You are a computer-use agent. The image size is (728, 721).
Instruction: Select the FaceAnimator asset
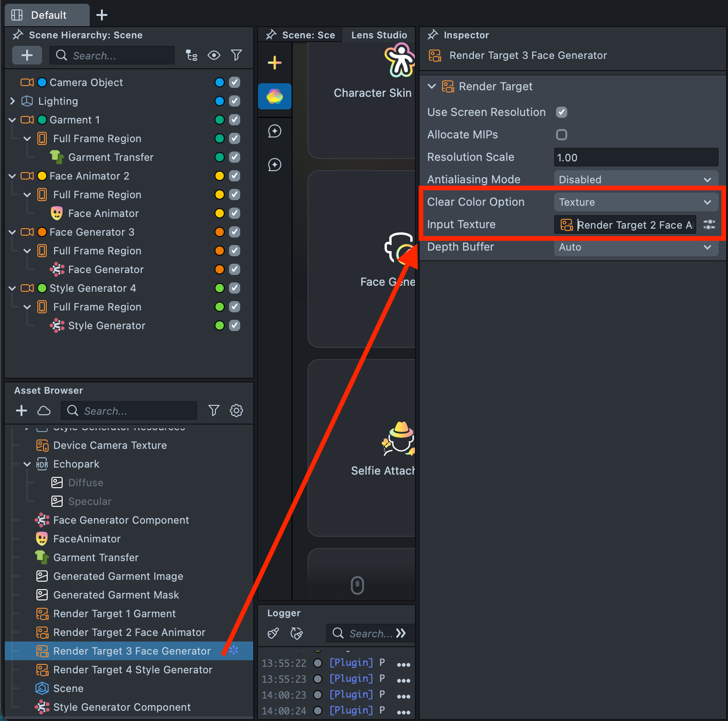[87, 539]
